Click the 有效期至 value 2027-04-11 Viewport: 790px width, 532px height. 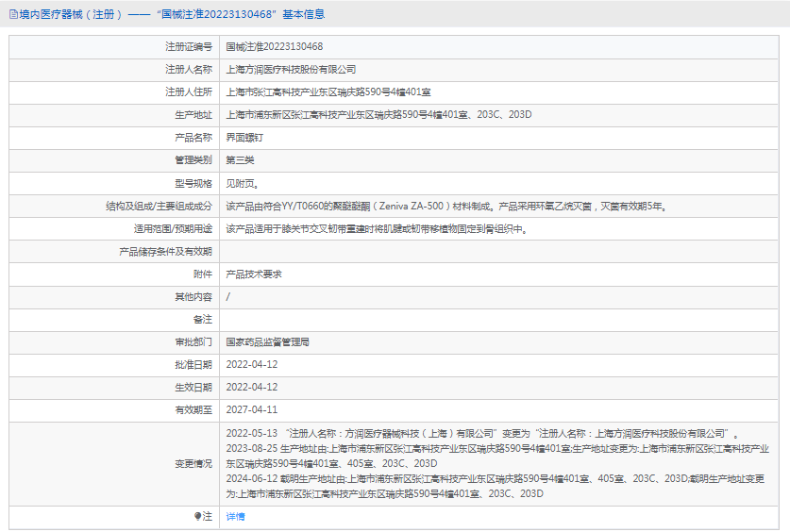(x=252, y=410)
